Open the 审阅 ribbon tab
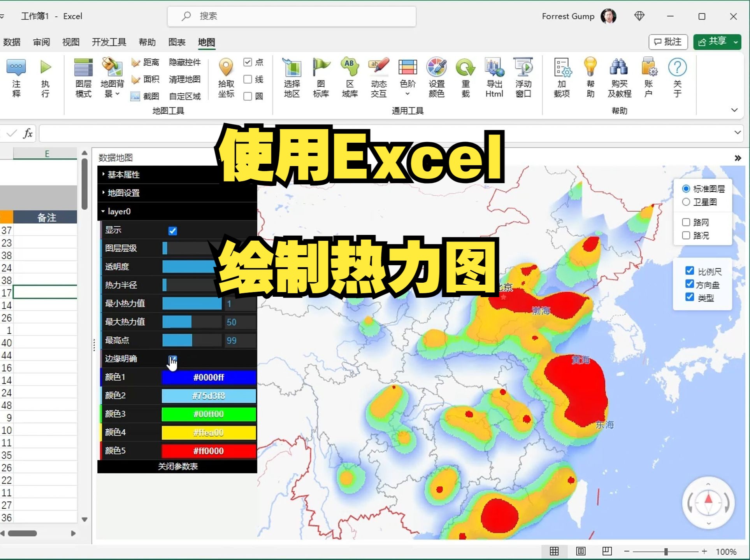Screen dimensions: 750x560 click(x=41, y=42)
